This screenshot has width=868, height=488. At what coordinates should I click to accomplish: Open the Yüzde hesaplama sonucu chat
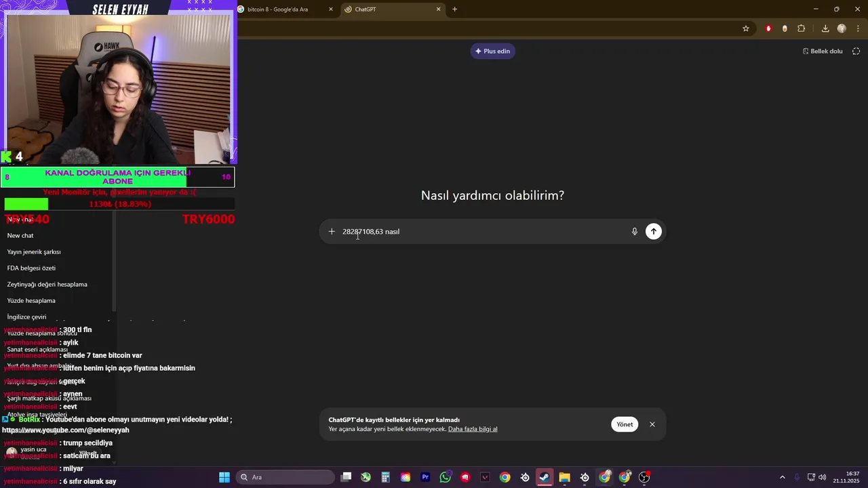coord(42,333)
